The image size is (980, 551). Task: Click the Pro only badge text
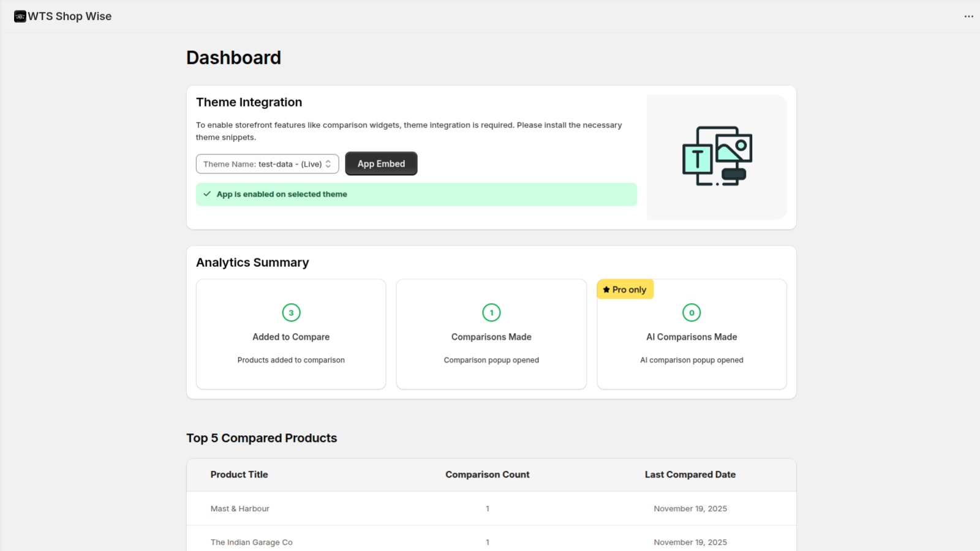point(629,290)
